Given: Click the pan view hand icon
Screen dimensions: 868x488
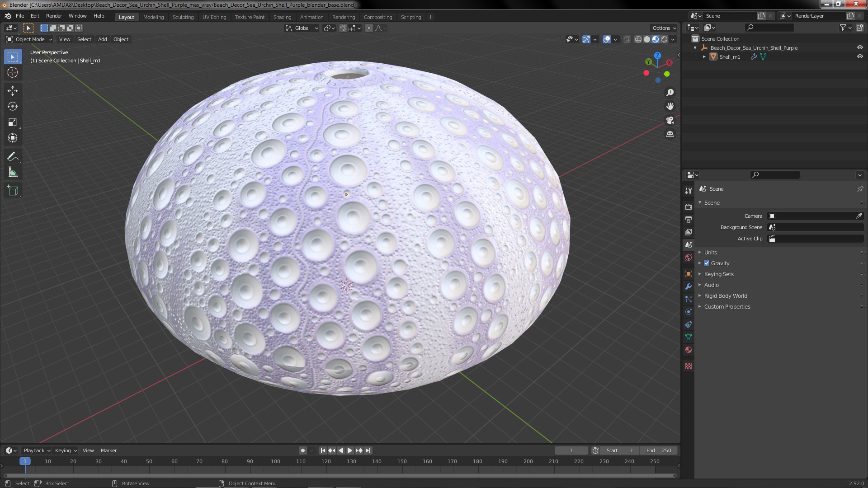Looking at the screenshot, I should [x=670, y=106].
